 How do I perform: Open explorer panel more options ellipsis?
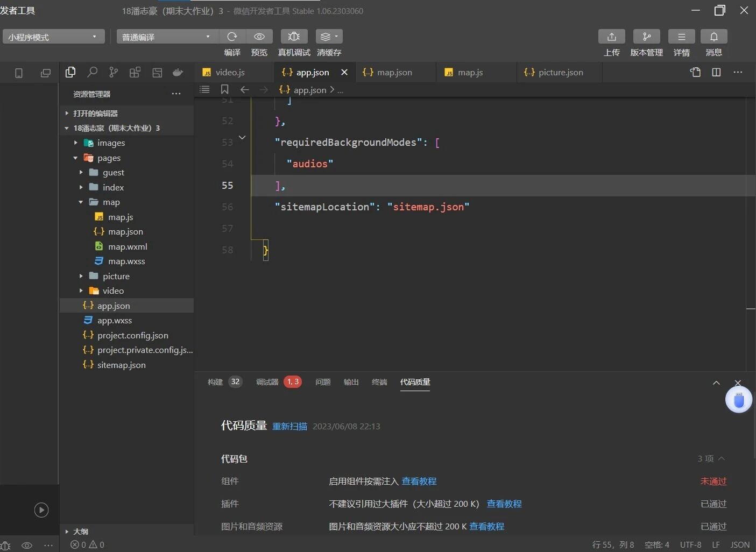click(176, 94)
